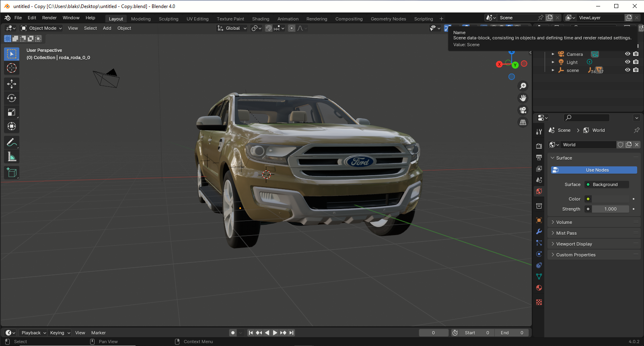Viewport: 644px width, 346px height.
Task: Choose the Move tool
Action: coord(12,84)
